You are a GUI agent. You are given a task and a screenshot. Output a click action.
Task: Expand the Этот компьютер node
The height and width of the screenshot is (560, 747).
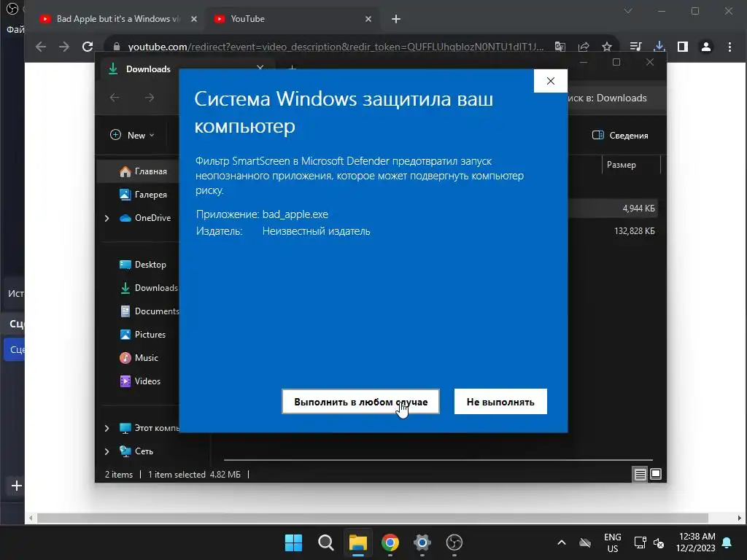pyautogui.click(x=107, y=428)
